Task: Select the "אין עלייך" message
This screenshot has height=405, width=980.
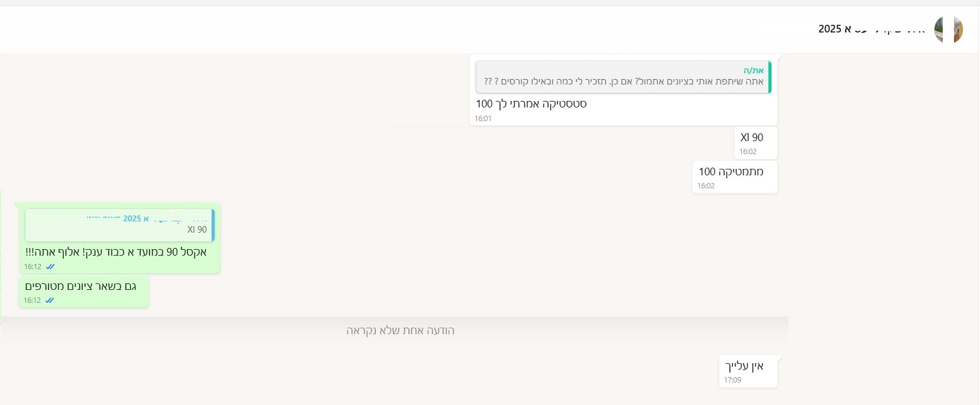Action: (744, 366)
